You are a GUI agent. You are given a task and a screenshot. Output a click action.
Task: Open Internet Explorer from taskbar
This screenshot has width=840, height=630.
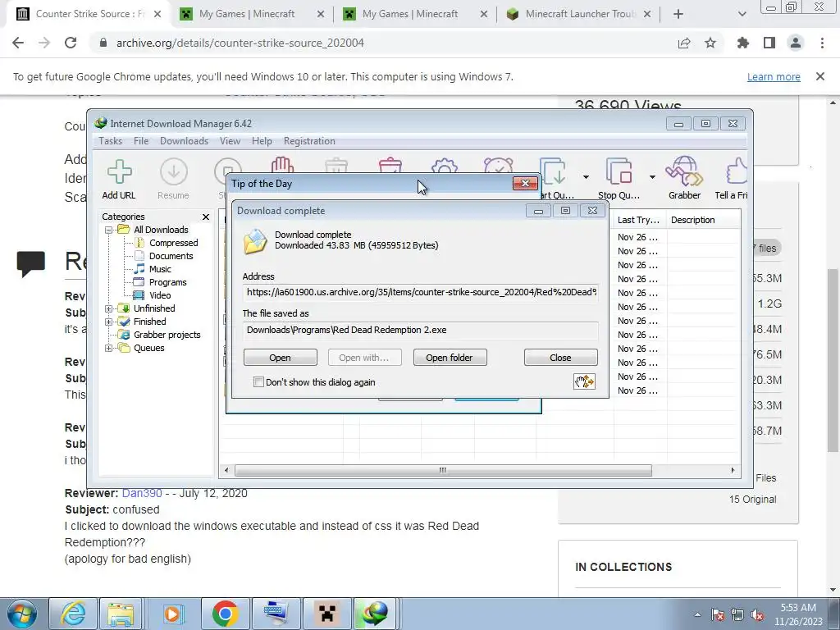pos(73,614)
